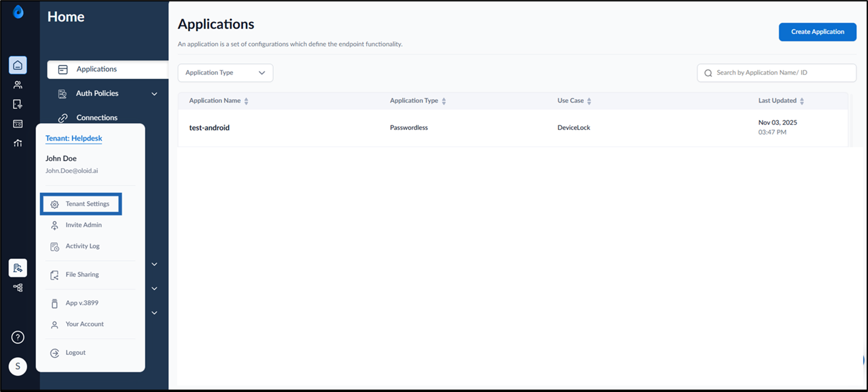Open the badge card icon in rail
Image resolution: width=868 pixels, height=392 pixels.
[x=18, y=124]
